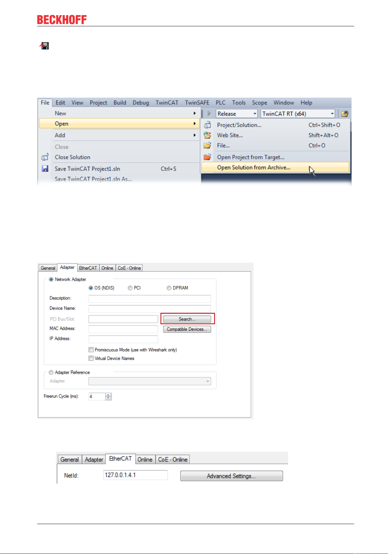Click the Device Name input field
The width and height of the screenshot is (392, 554).
[x=150, y=309]
